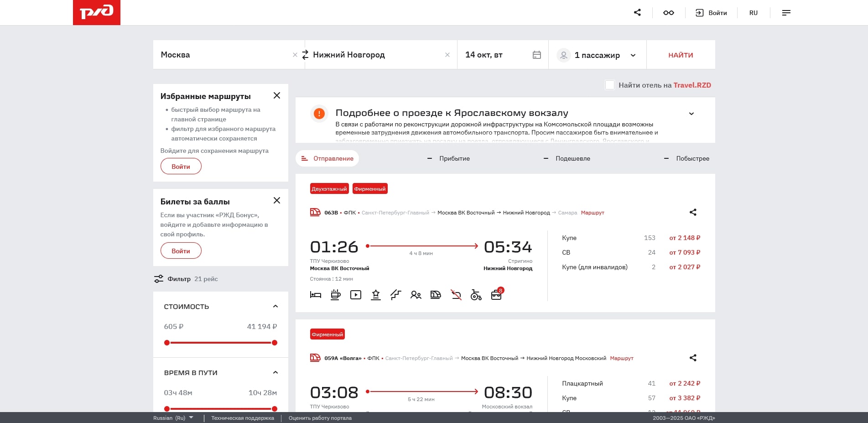The width and height of the screenshot is (868, 423).
Task: Collapse the СТОИМОСТЬ filter section
Action: tap(275, 307)
